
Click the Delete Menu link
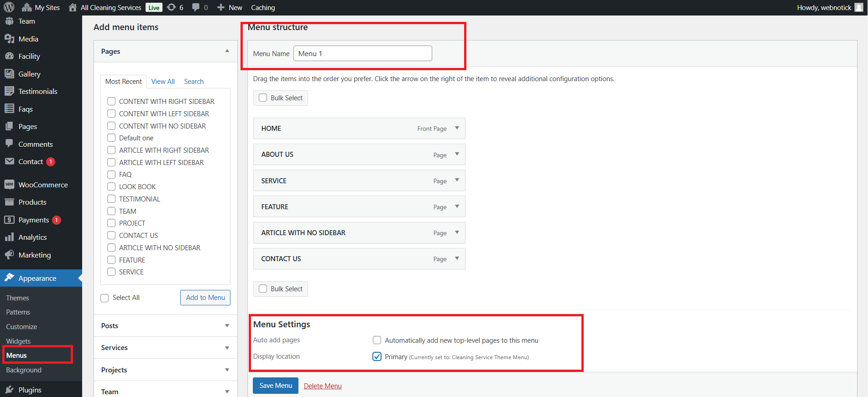(323, 386)
